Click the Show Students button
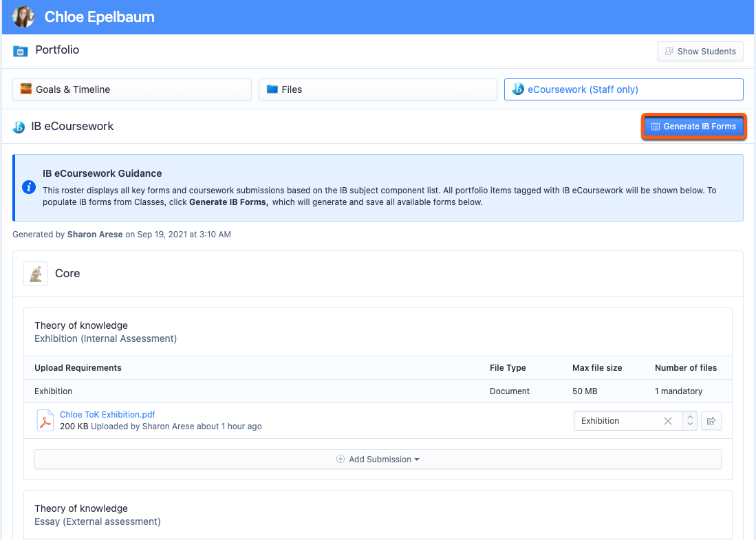The width and height of the screenshot is (756, 540). point(700,51)
